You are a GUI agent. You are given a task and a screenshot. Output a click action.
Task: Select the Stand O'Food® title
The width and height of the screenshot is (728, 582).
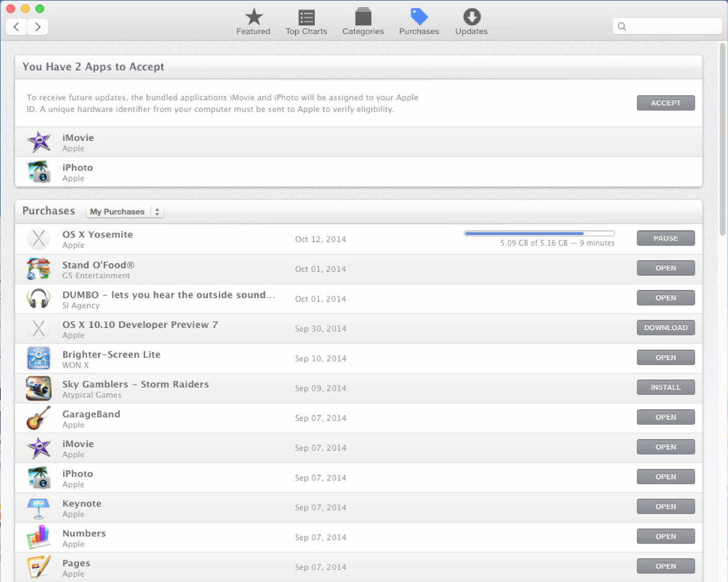(x=98, y=265)
